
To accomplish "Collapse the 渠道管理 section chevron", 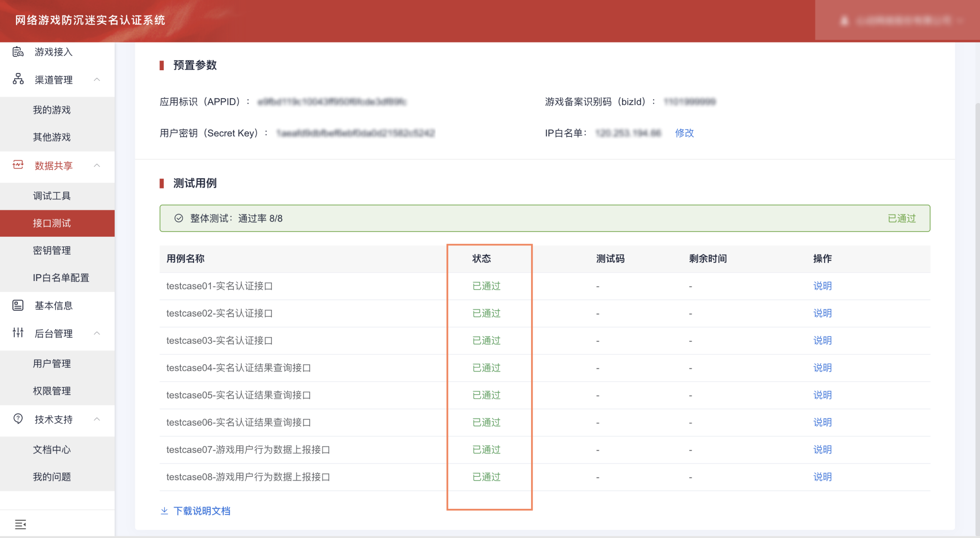I will (97, 79).
